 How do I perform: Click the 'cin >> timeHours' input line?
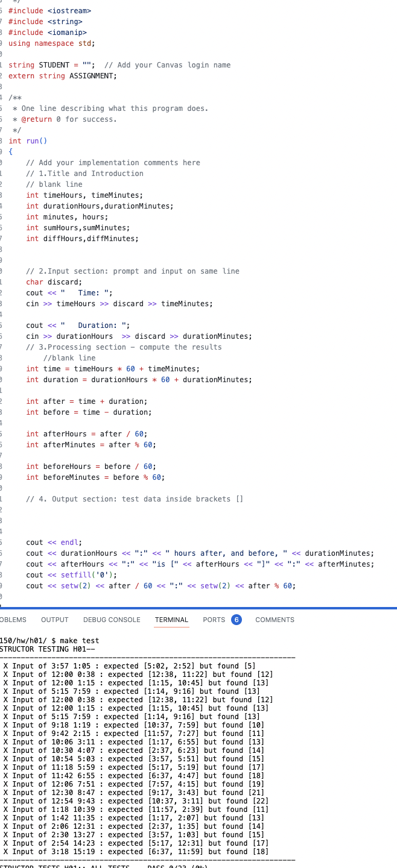pos(119,304)
